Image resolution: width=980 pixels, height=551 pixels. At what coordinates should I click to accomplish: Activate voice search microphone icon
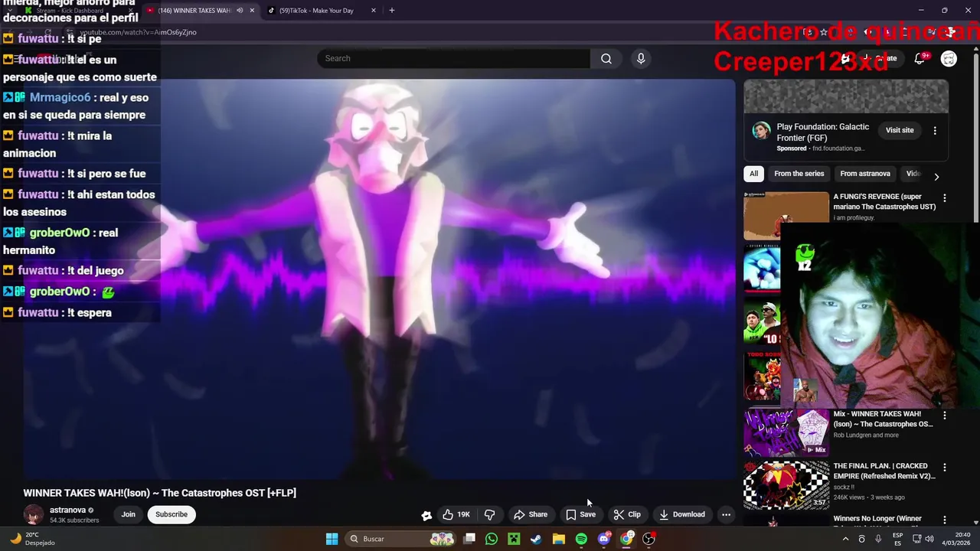click(x=641, y=58)
